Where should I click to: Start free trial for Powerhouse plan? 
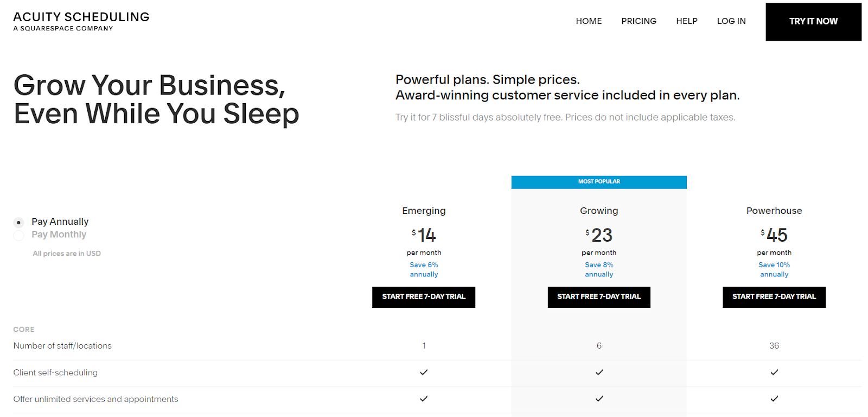tap(774, 297)
